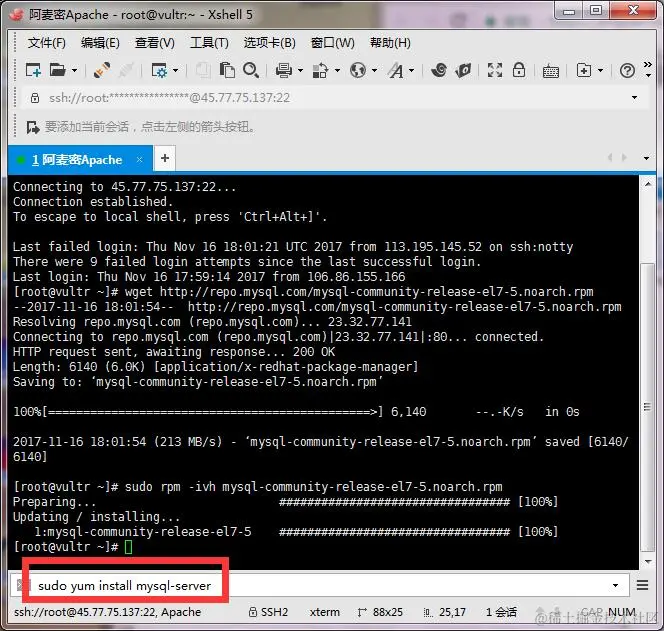This screenshot has height=631, width=664.
Task: Expand the Open folder dropdown arrow
Action: coord(74,70)
